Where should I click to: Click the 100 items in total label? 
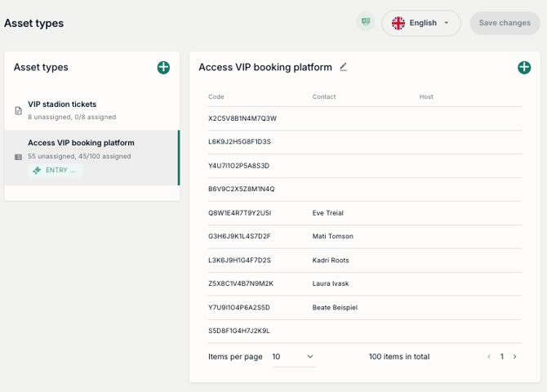pyautogui.click(x=399, y=357)
